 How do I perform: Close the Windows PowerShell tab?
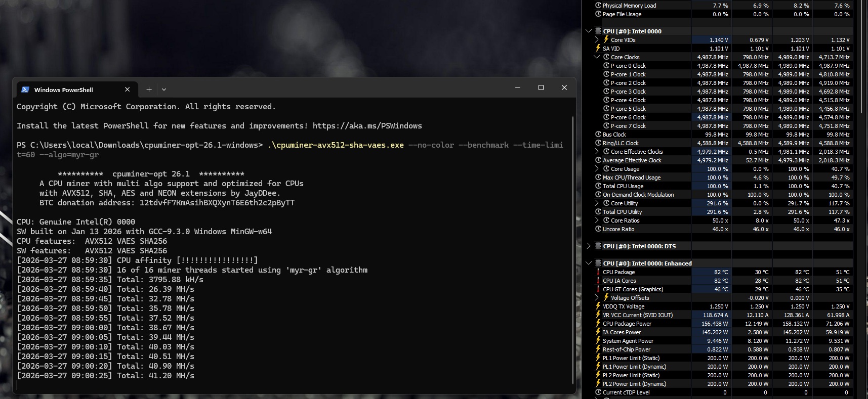pyautogui.click(x=128, y=90)
